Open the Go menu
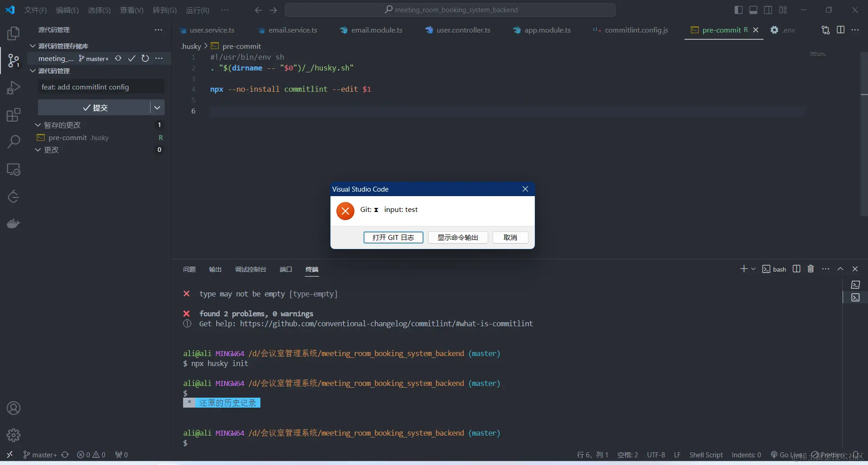Image resolution: width=868 pixels, height=465 pixels. [165, 10]
